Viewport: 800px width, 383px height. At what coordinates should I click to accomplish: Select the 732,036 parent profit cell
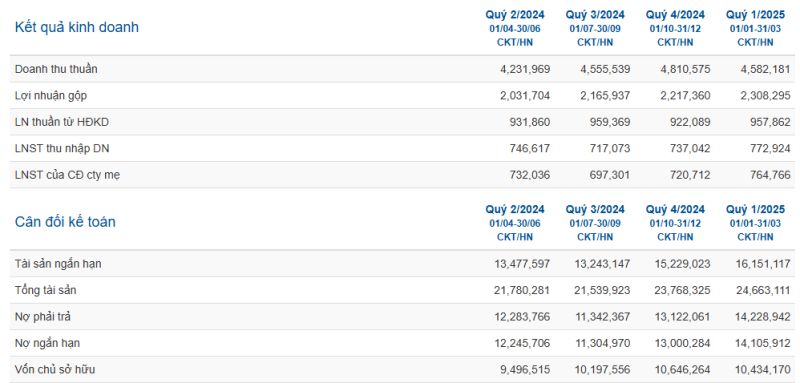[530, 175]
